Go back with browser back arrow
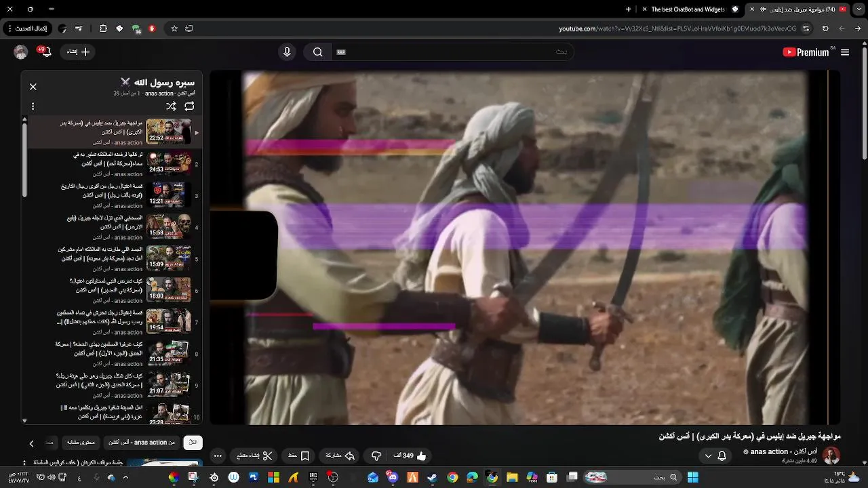 (858, 28)
